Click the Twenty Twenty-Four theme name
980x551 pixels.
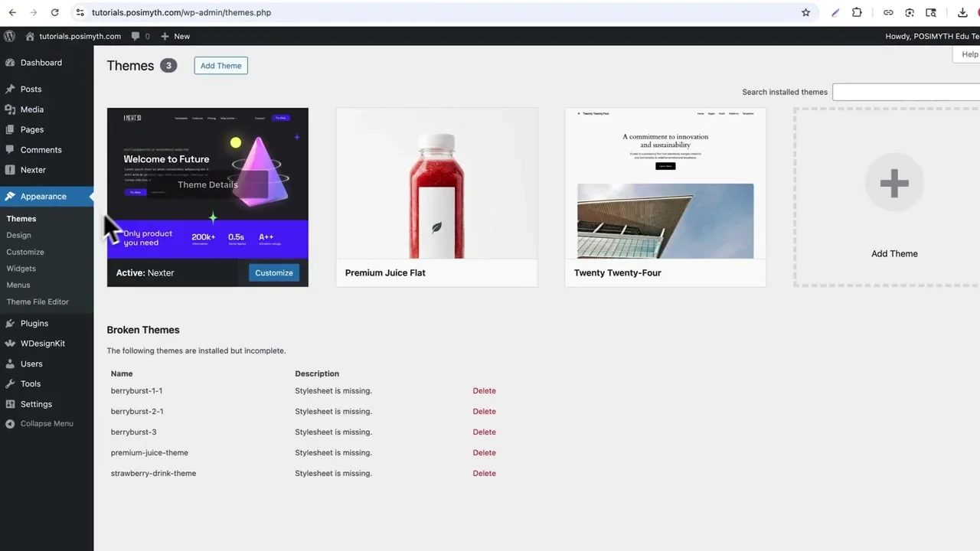tap(617, 273)
